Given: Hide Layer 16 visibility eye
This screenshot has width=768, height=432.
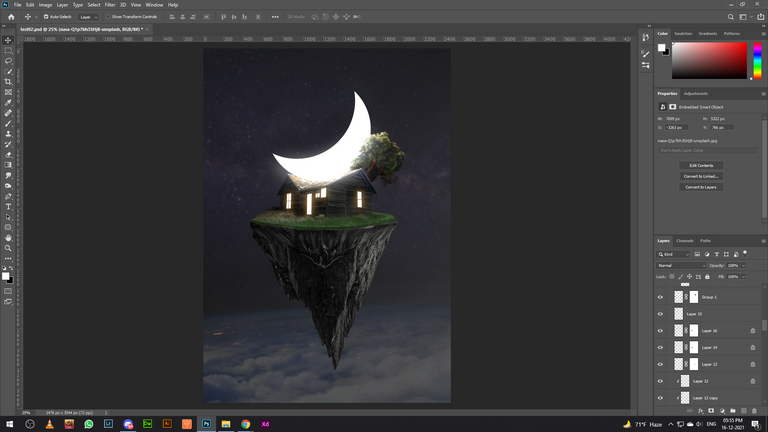Looking at the screenshot, I should pos(660,331).
